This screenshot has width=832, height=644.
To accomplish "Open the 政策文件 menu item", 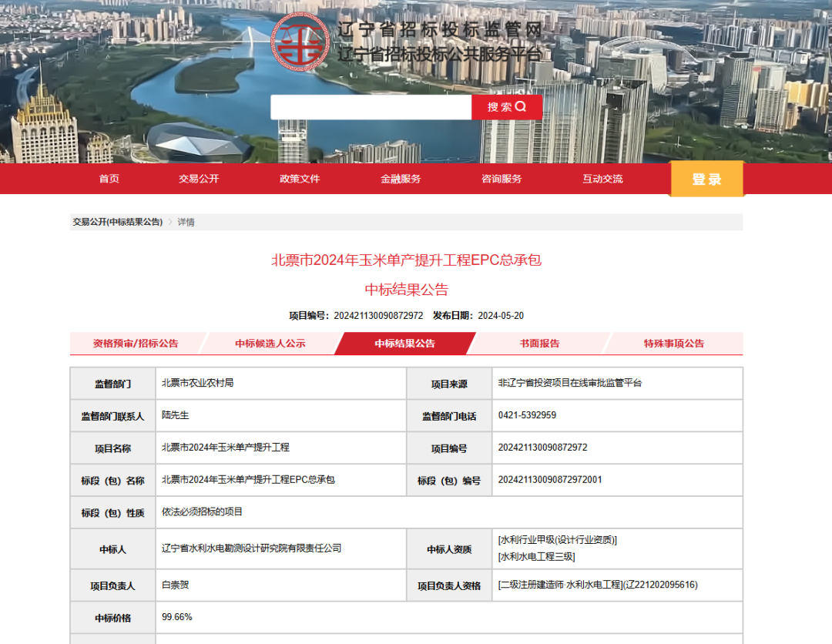I will click(x=300, y=179).
